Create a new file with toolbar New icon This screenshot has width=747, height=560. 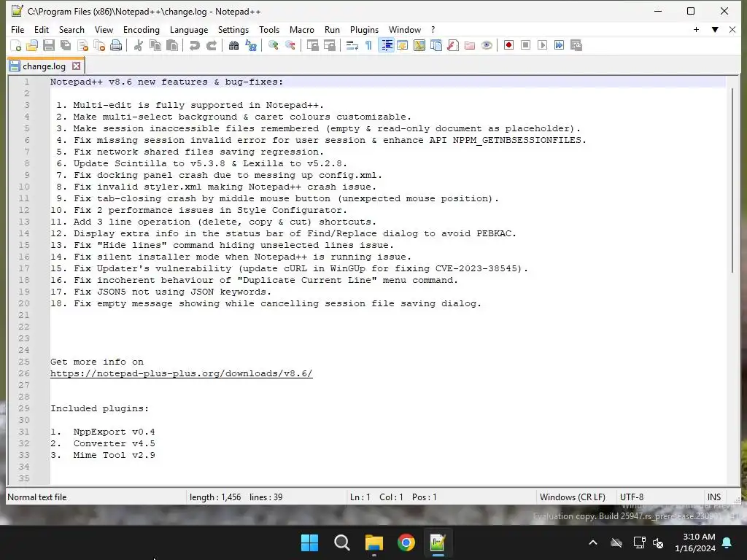[x=16, y=46]
